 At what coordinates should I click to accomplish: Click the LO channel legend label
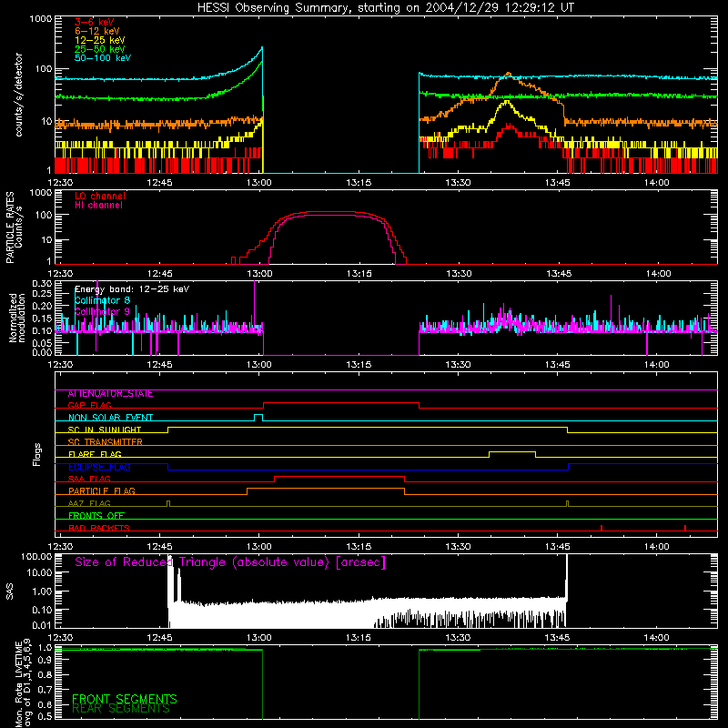click(x=100, y=196)
